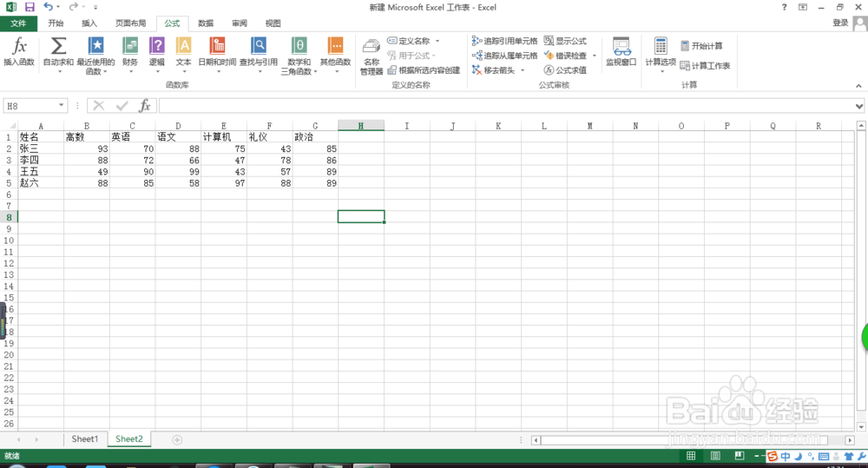Open the Watch Window (监视窗口)

621,51
